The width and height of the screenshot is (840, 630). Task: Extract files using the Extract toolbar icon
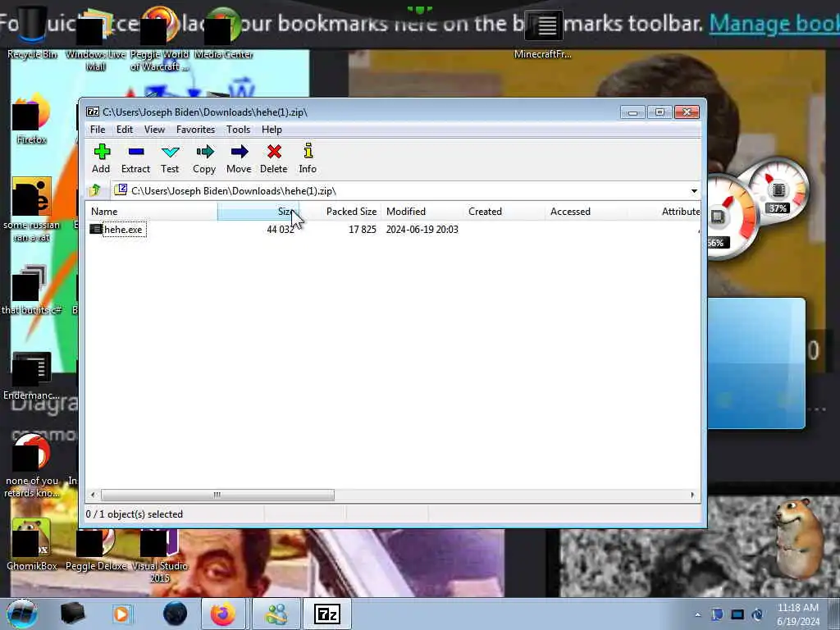click(135, 158)
